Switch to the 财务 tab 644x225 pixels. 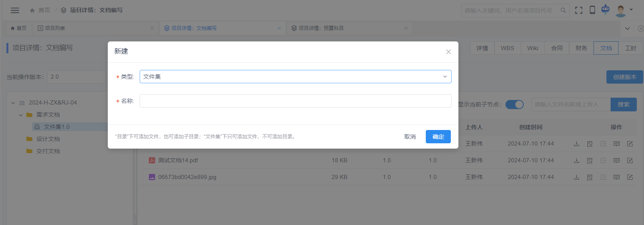[581, 48]
